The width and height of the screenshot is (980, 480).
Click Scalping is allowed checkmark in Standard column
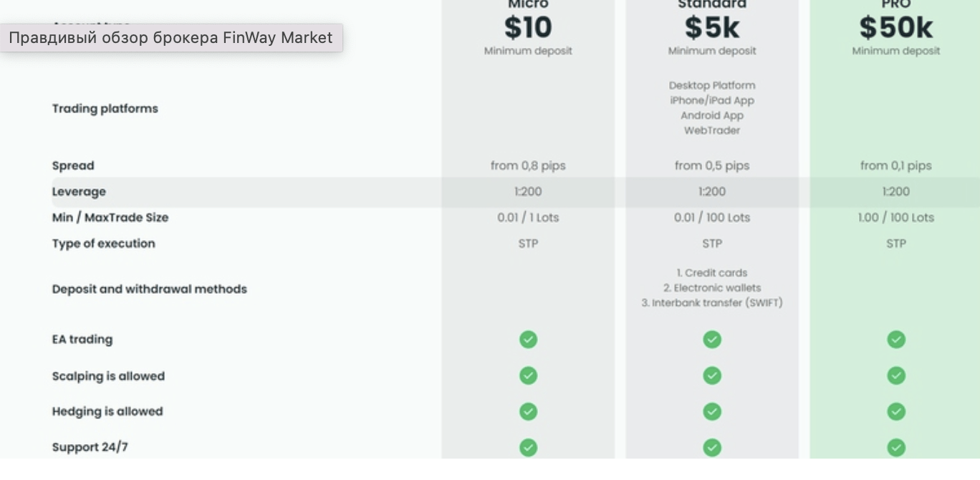pos(712,375)
